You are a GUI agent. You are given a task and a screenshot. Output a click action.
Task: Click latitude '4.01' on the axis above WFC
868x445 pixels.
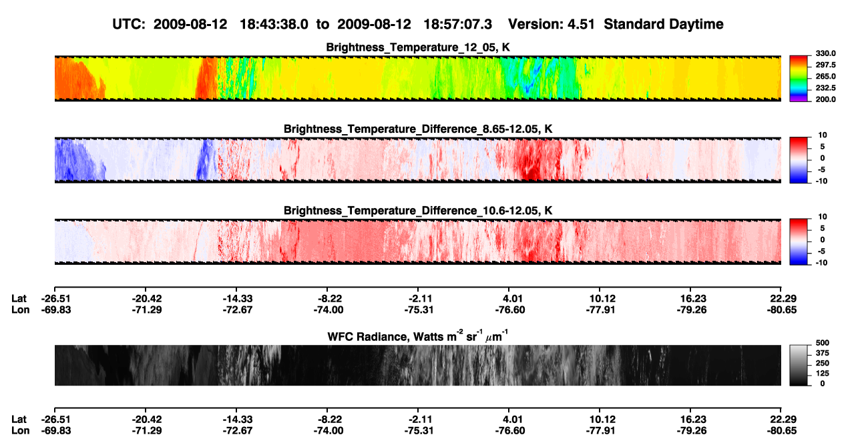(511, 298)
